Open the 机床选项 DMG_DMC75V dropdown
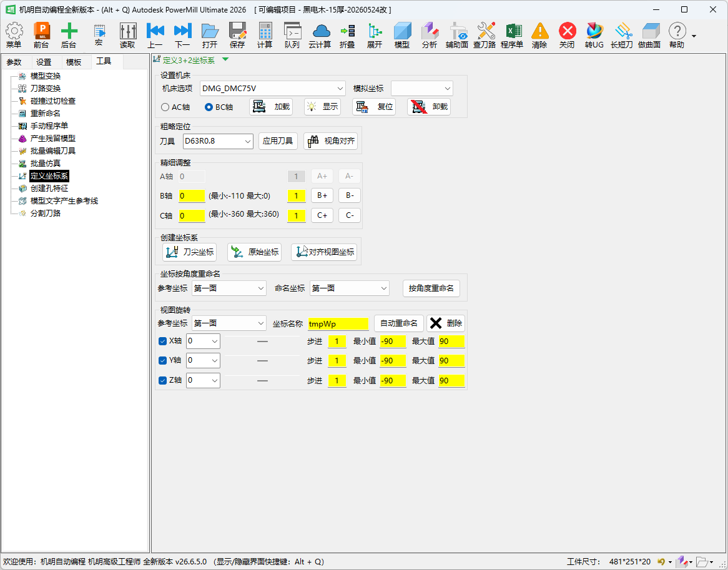The height and width of the screenshot is (570, 728). [x=273, y=88]
